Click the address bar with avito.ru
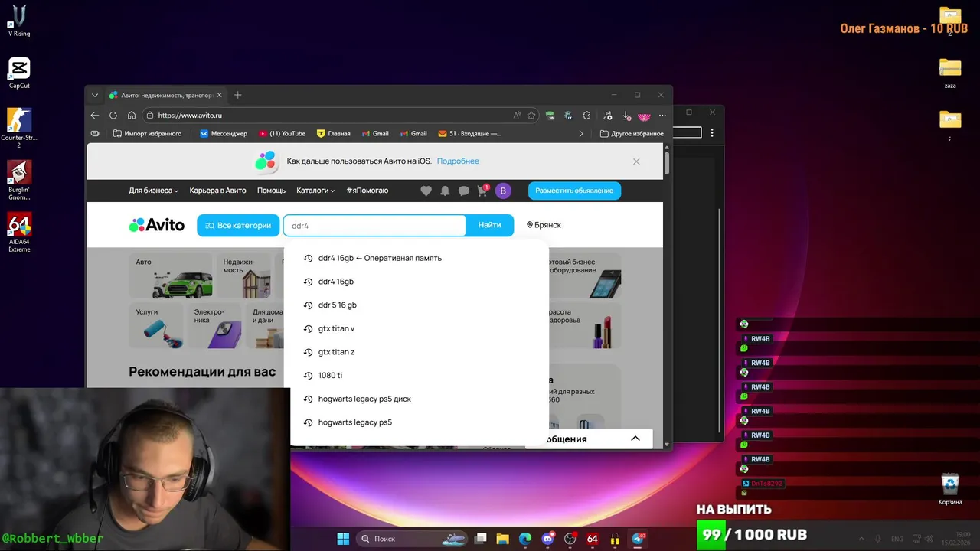Image resolution: width=980 pixels, height=551 pixels. 329,116
